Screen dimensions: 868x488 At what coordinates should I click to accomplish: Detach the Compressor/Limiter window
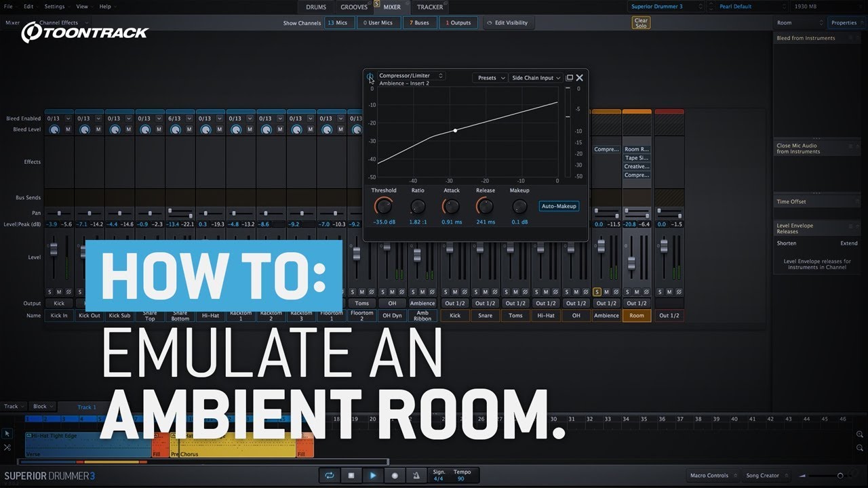[x=570, y=78]
